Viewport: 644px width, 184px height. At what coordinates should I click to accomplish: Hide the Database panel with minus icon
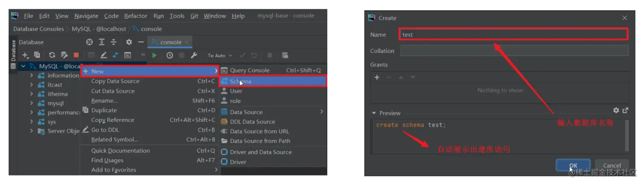click(x=141, y=42)
